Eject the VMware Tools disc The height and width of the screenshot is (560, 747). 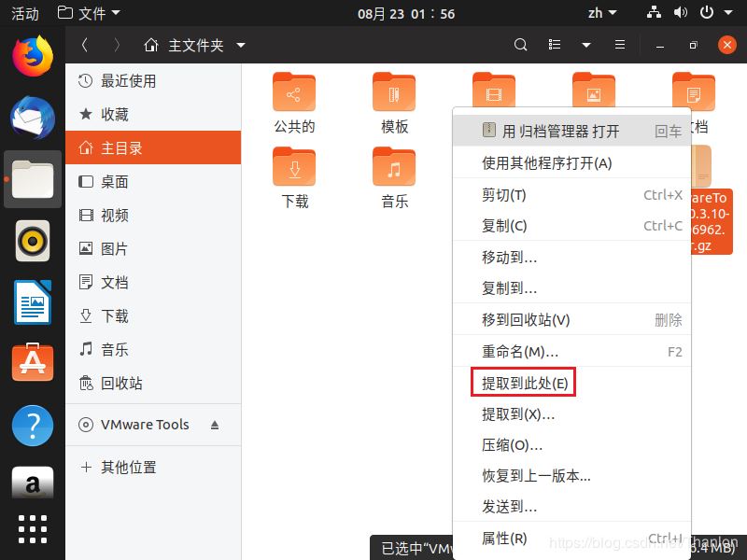coord(215,425)
